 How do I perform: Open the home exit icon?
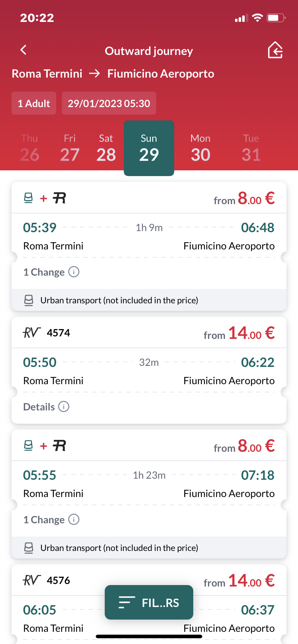click(x=275, y=50)
